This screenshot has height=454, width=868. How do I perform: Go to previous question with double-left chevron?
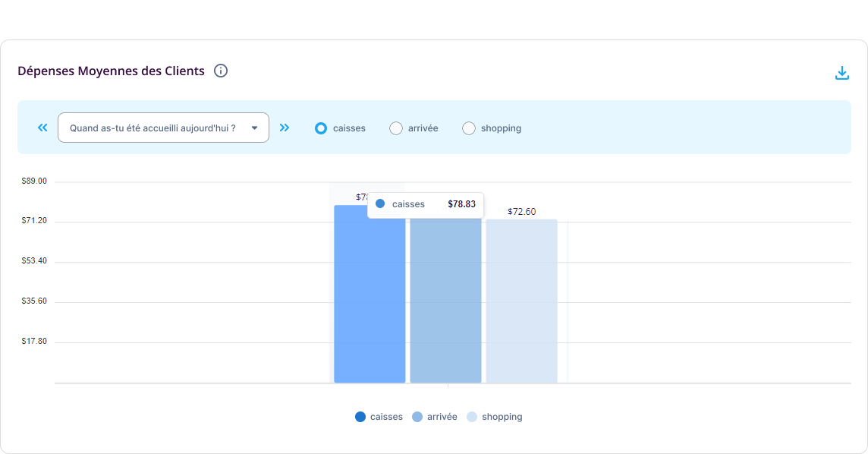tap(42, 128)
